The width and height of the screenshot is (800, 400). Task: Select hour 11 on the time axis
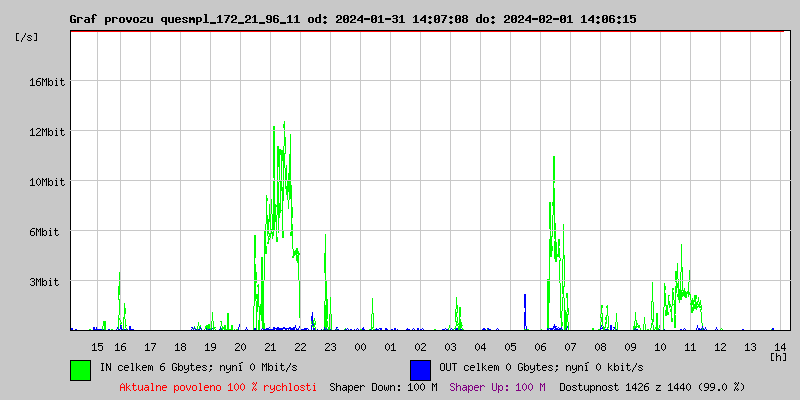tap(690, 346)
